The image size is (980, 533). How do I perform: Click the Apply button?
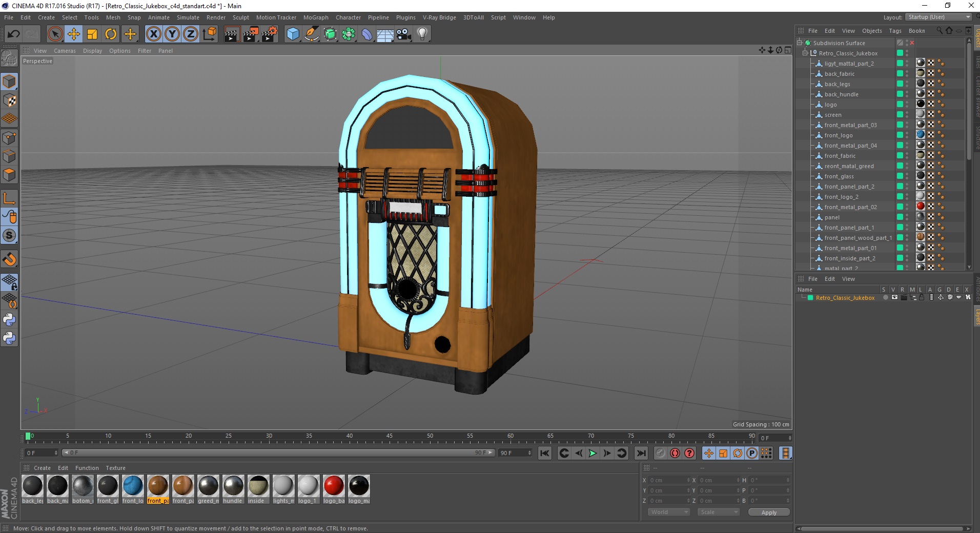(769, 512)
